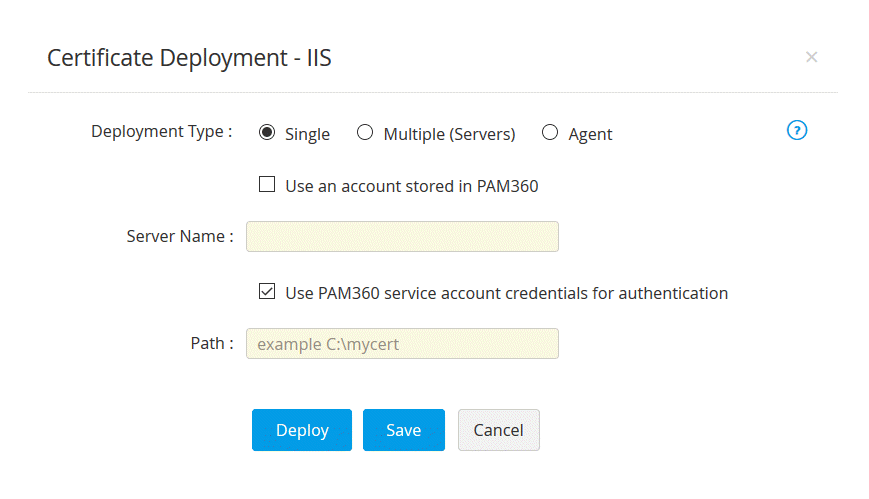Click the "Deployment Type :" field label
The image size is (869, 499).
pyautogui.click(x=162, y=132)
